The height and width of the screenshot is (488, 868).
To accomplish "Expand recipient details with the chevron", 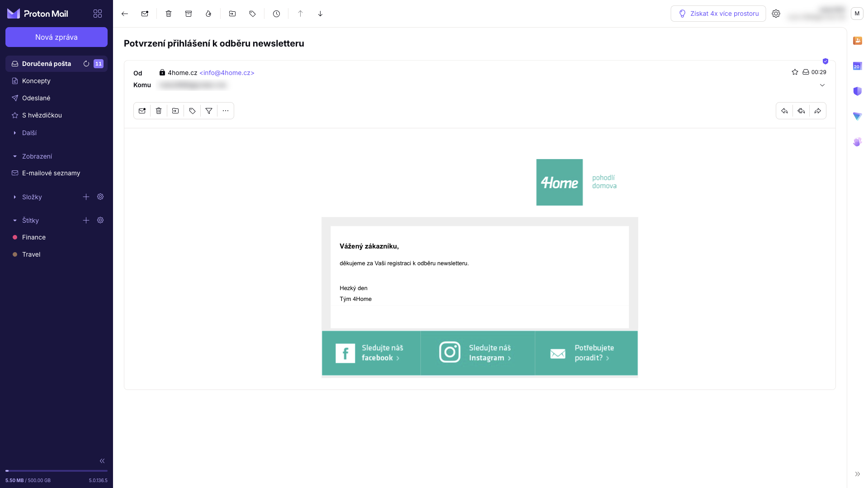I will (822, 85).
